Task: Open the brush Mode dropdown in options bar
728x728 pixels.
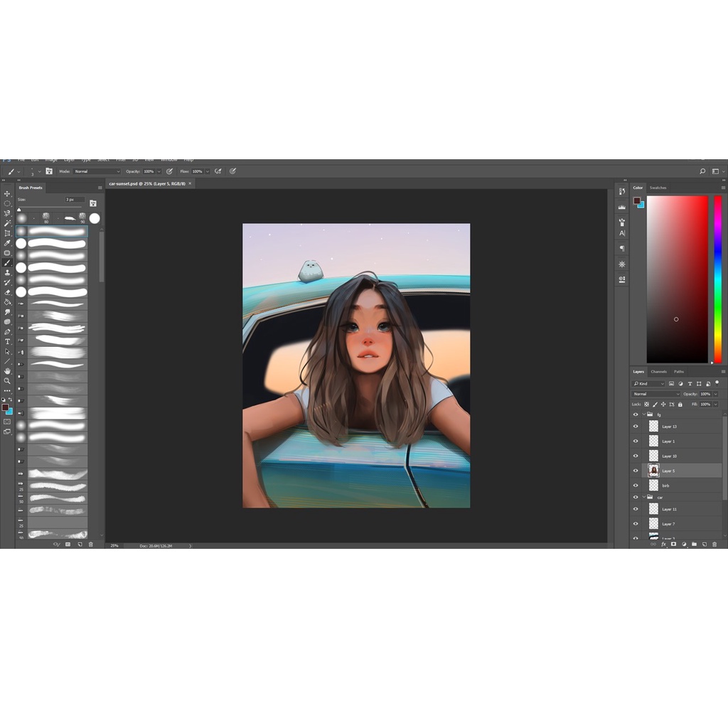Action: point(97,171)
